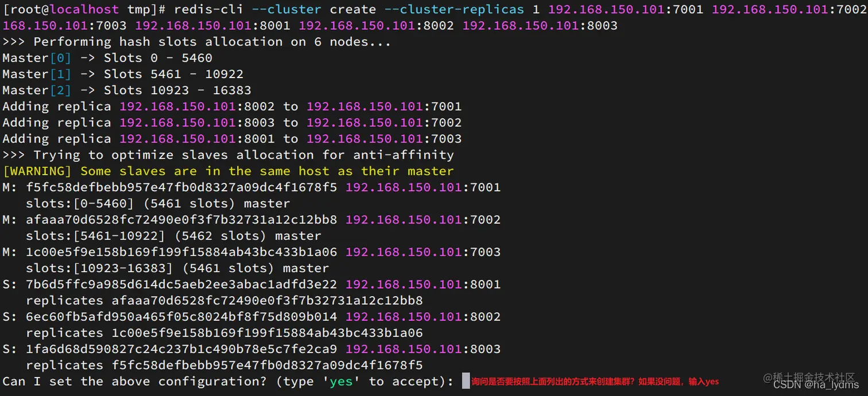The image size is (868, 396).
Task: Click the red Chinese annotation text
Action: [595, 382]
